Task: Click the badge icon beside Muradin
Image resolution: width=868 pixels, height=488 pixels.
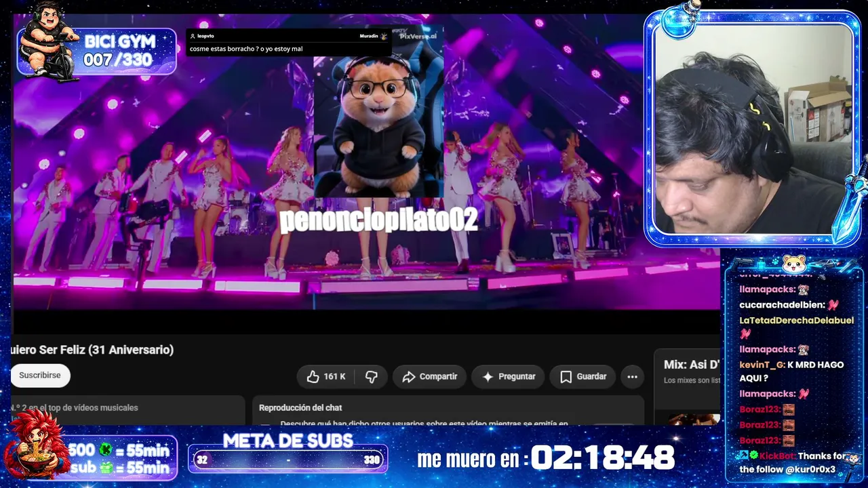Action: [x=384, y=36]
